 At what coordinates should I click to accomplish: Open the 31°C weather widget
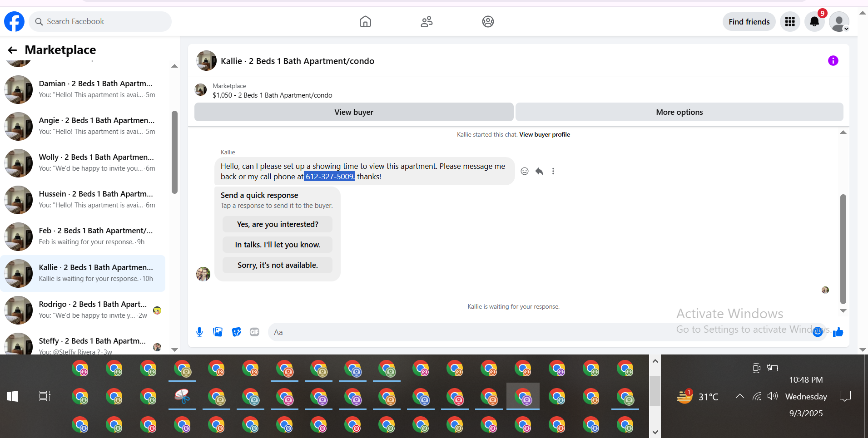pos(698,396)
